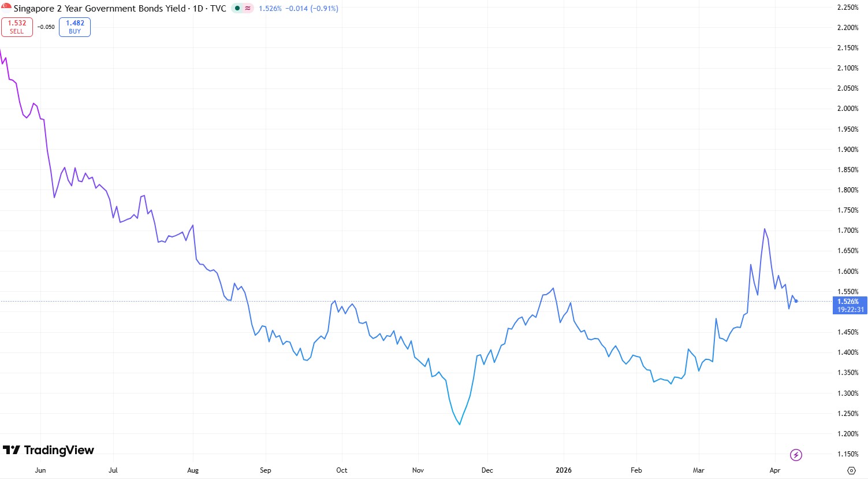The width and height of the screenshot is (868, 479).
Task: Click the 2026 label on the time axis
Action: point(563,470)
